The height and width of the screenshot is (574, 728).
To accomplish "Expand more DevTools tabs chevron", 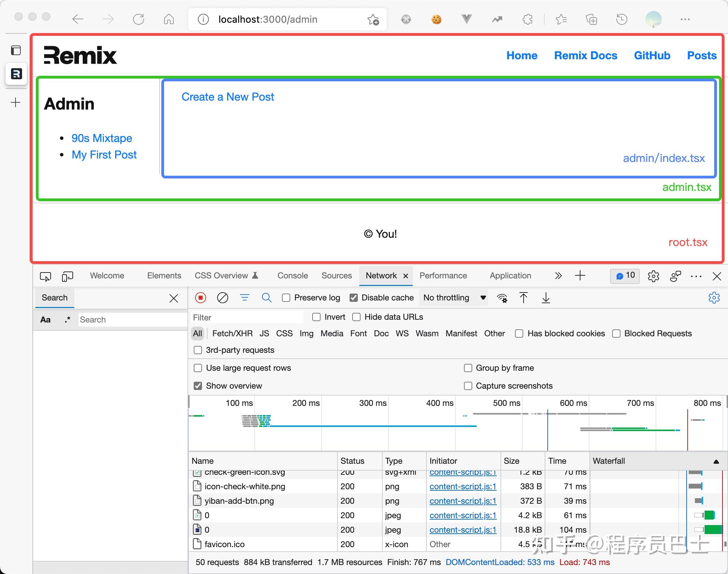I will pos(558,276).
